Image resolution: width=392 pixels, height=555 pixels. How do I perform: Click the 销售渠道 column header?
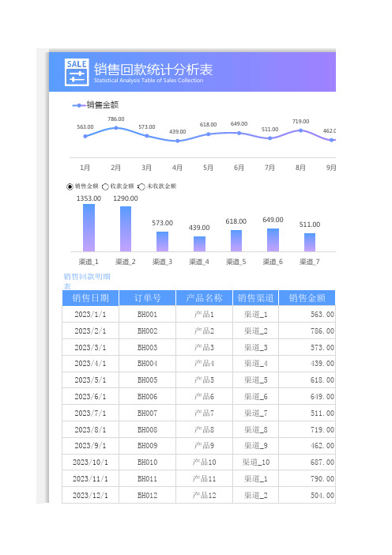tap(256, 298)
